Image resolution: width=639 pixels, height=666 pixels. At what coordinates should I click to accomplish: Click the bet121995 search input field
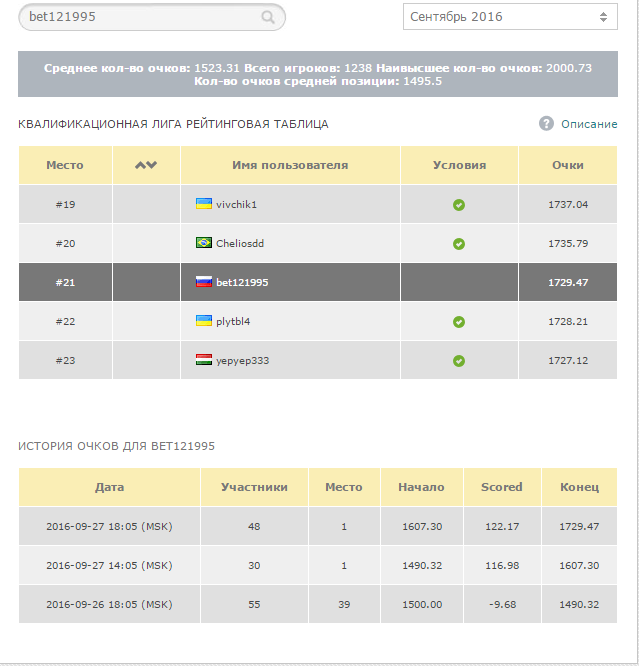click(135, 17)
